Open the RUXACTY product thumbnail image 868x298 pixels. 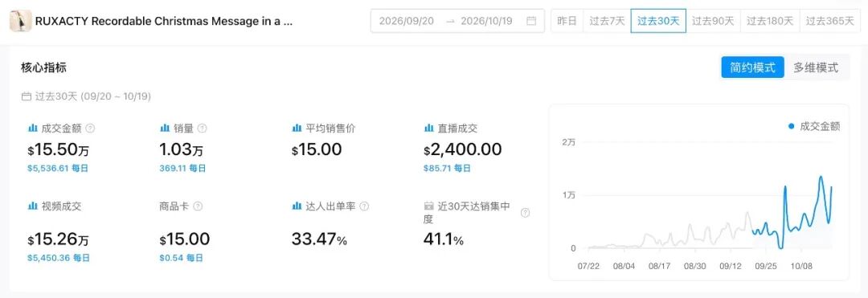[x=20, y=21]
